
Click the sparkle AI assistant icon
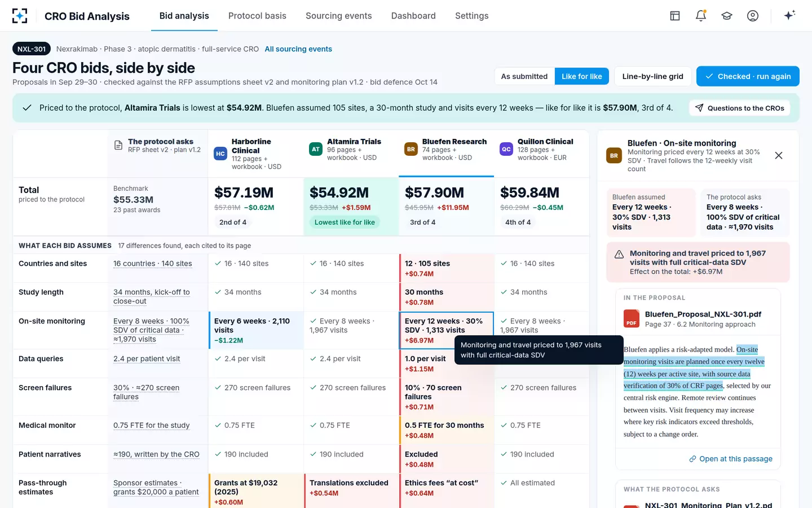click(x=789, y=15)
